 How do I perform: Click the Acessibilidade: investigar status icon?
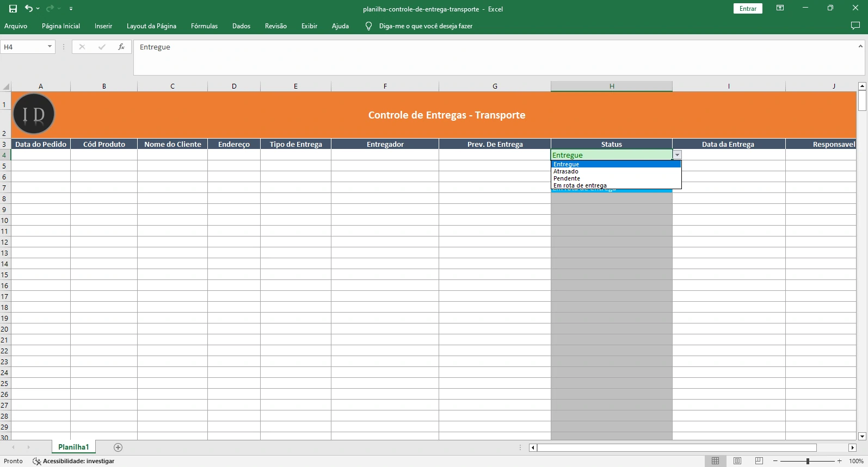(x=37, y=461)
